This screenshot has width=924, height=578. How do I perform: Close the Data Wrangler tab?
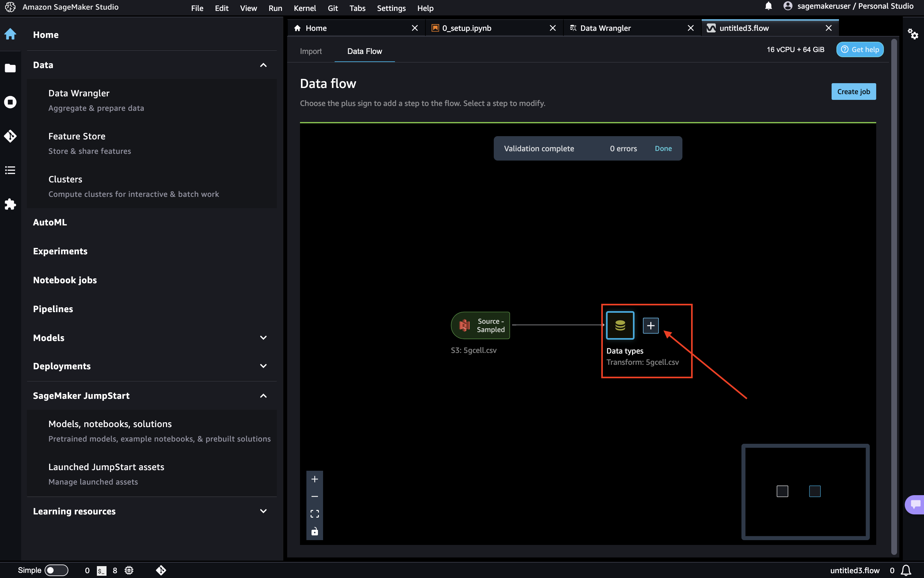690,28
